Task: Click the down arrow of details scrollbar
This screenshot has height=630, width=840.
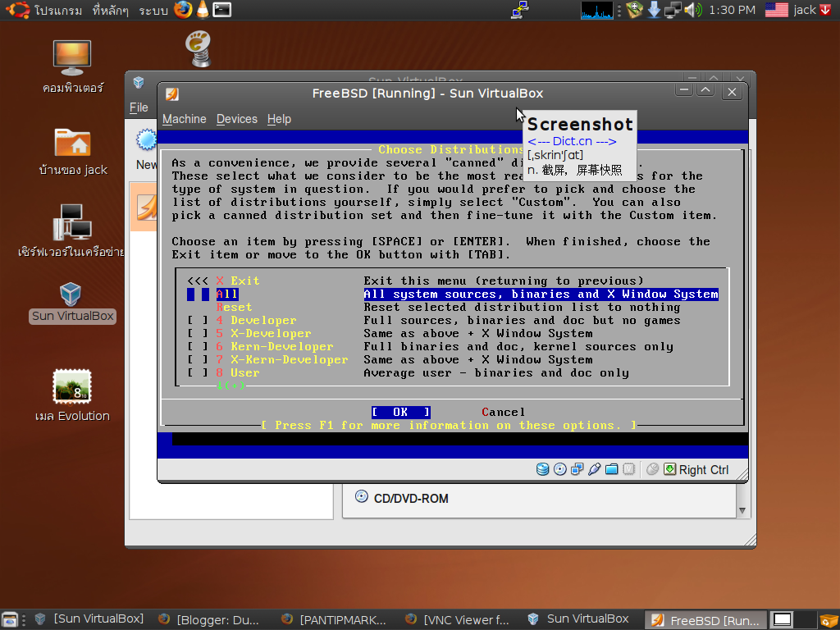Action: 742,510
